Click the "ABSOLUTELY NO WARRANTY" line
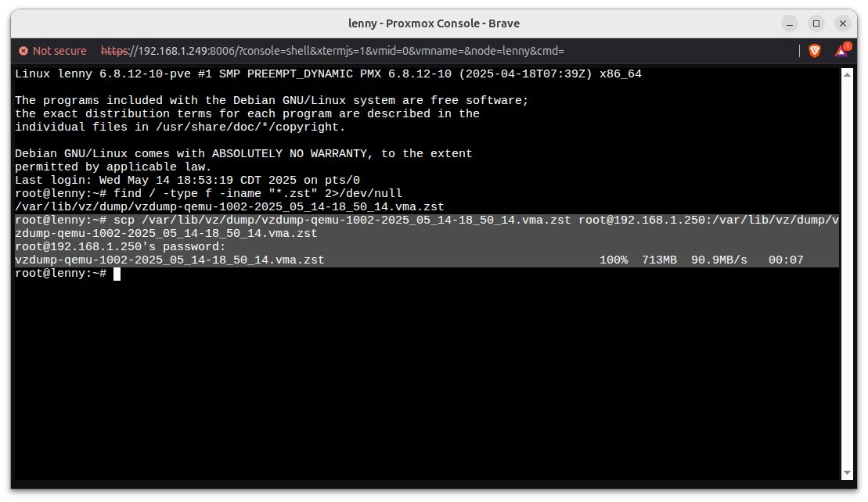The image size is (868, 502). (x=243, y=154)
